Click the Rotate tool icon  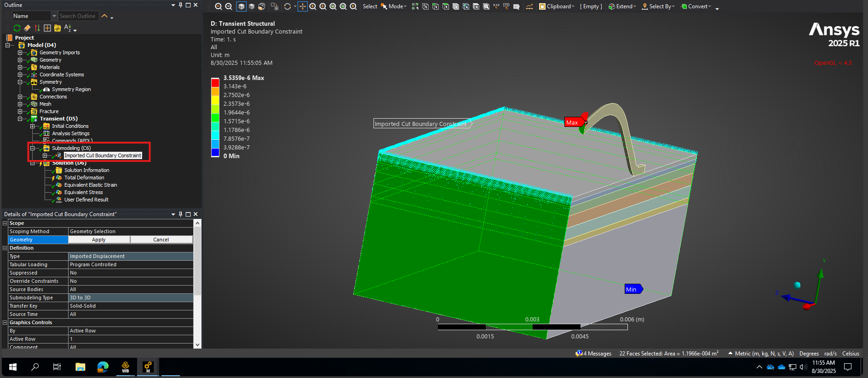[x=287, y=6]
